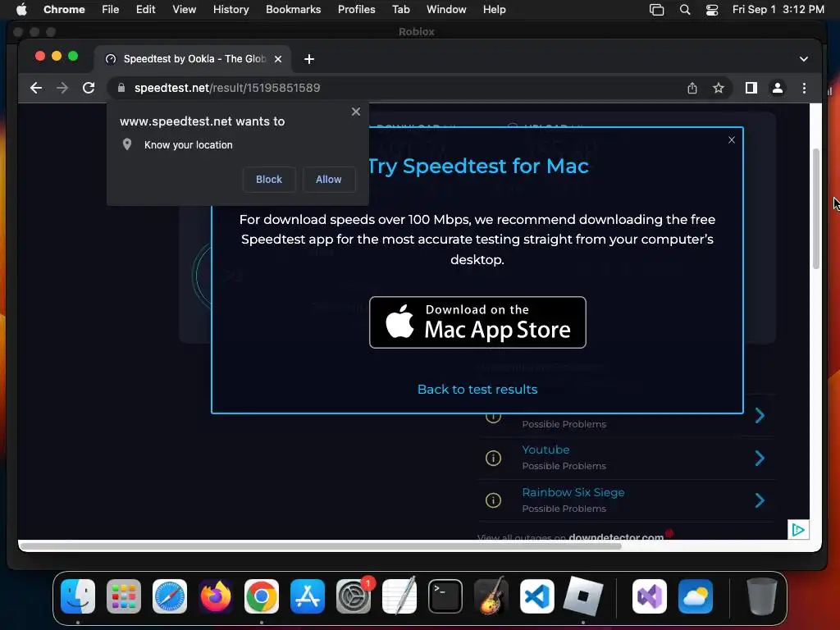Click the vertical page scrollbar

[816, 209]
